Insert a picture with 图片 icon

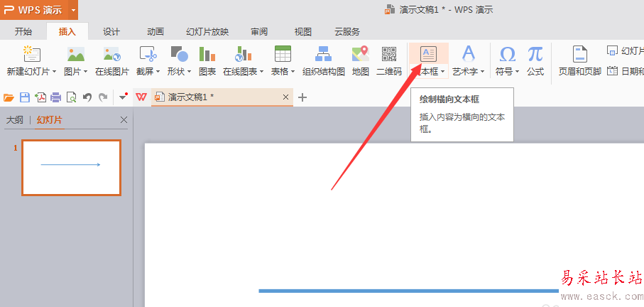[76, 54]
